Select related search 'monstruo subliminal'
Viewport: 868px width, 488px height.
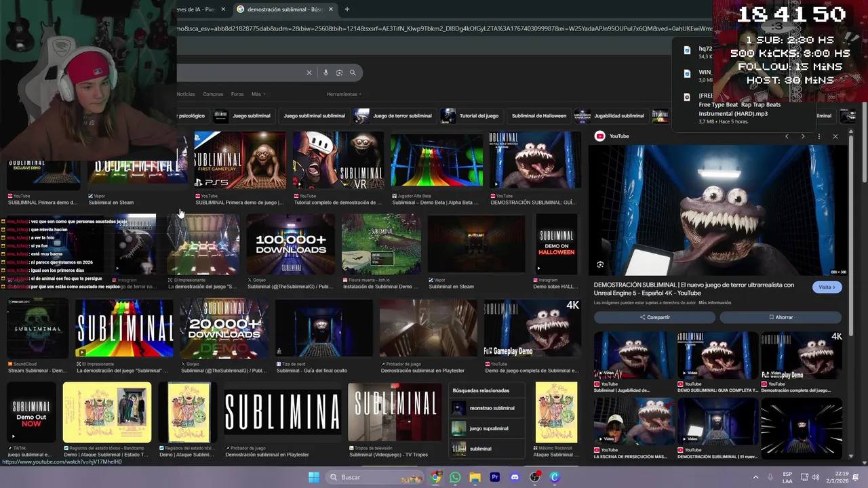click(x=486, y=408)
